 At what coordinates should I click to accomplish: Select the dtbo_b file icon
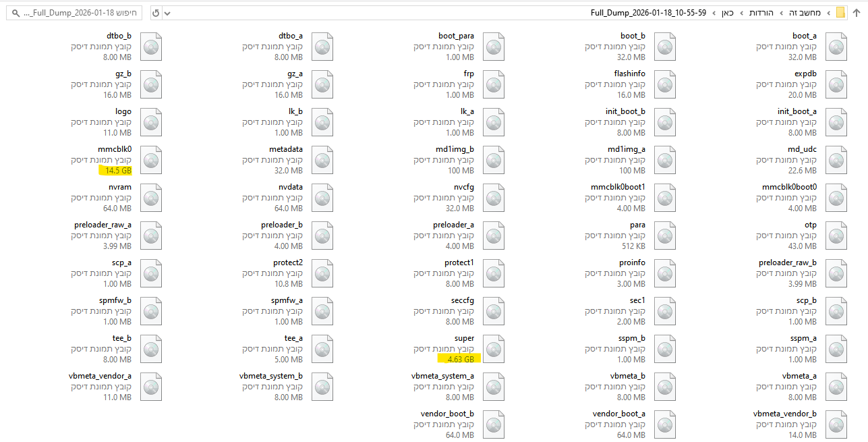(151, 47)
